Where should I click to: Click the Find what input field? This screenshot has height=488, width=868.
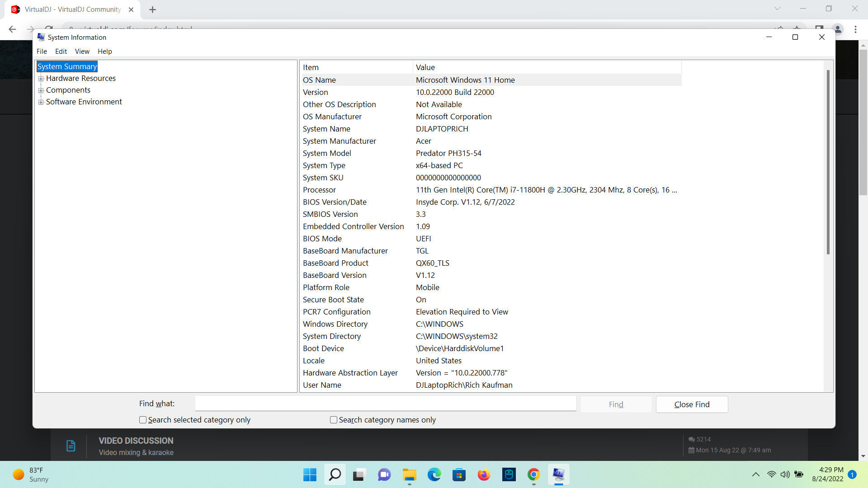pyautogui.click(x=386, y=404)
